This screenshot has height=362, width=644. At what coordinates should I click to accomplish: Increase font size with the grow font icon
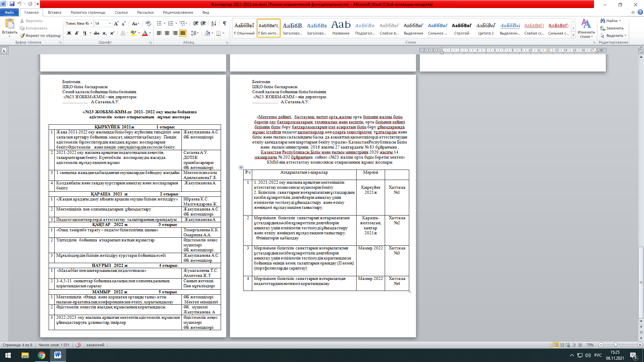(x=116, y=23)
